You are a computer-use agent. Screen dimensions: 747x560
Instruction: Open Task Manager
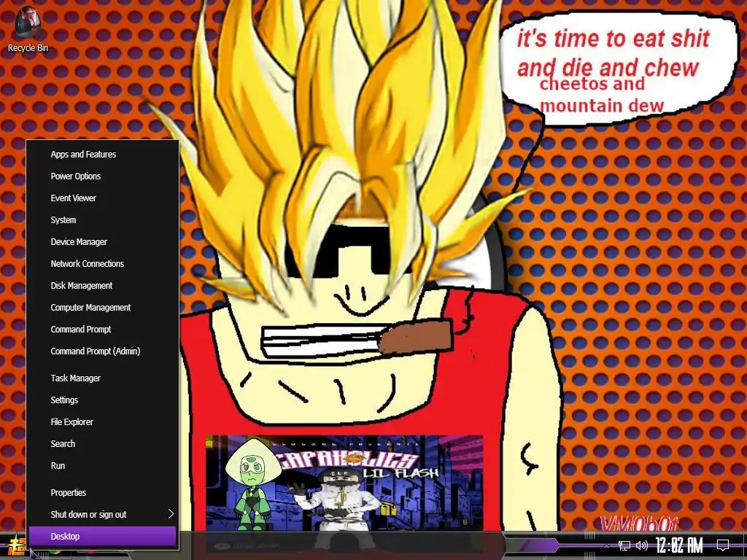click(102, 378)
